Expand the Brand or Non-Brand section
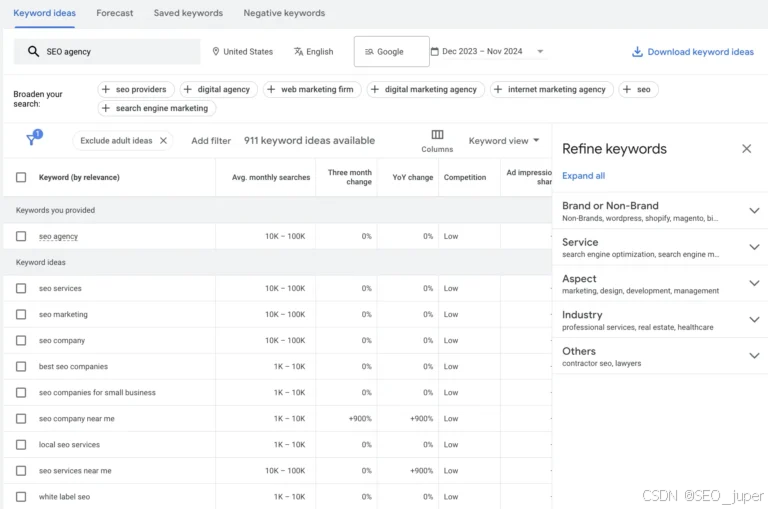Viewport: 768px width, 509px height. point(754,211)
